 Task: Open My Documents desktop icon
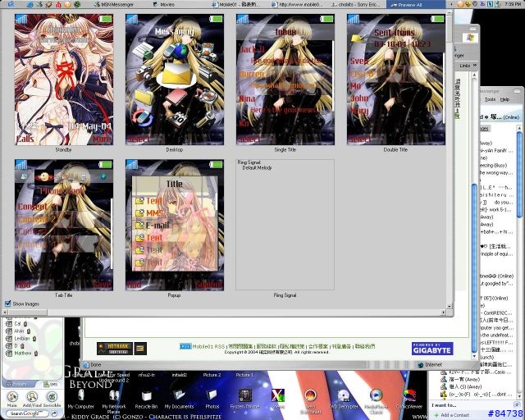pos(179,399)
